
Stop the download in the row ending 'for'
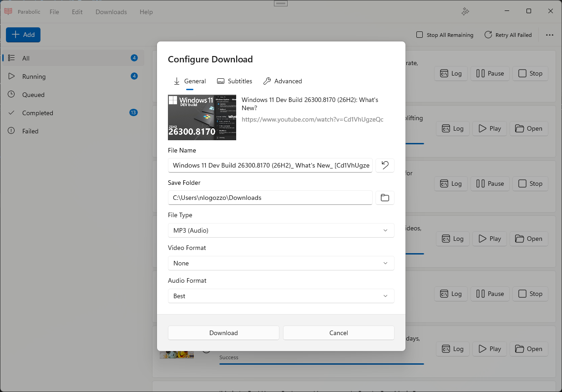pos(530,183)
